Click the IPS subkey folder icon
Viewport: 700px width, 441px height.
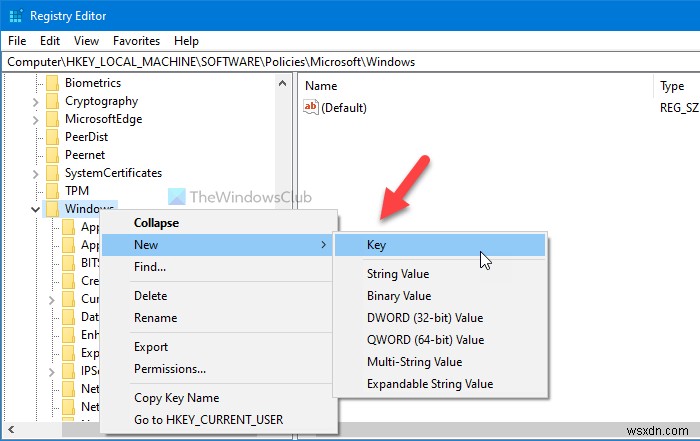click(69, 371)
